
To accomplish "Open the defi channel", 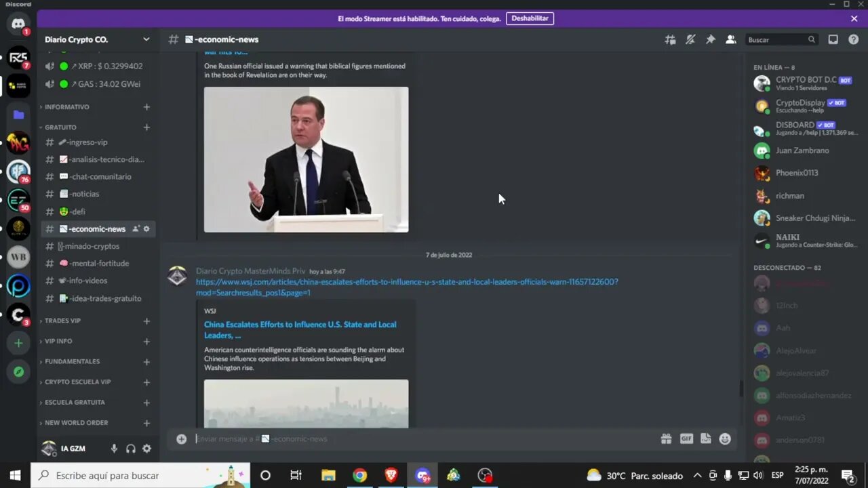I will pyautogui.click(x=98, y=211).
